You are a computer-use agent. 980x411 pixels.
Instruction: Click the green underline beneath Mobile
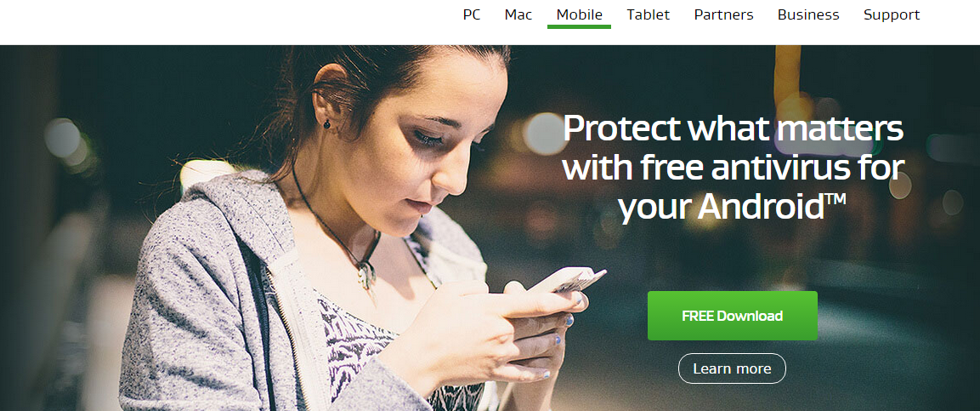[580, 27]
